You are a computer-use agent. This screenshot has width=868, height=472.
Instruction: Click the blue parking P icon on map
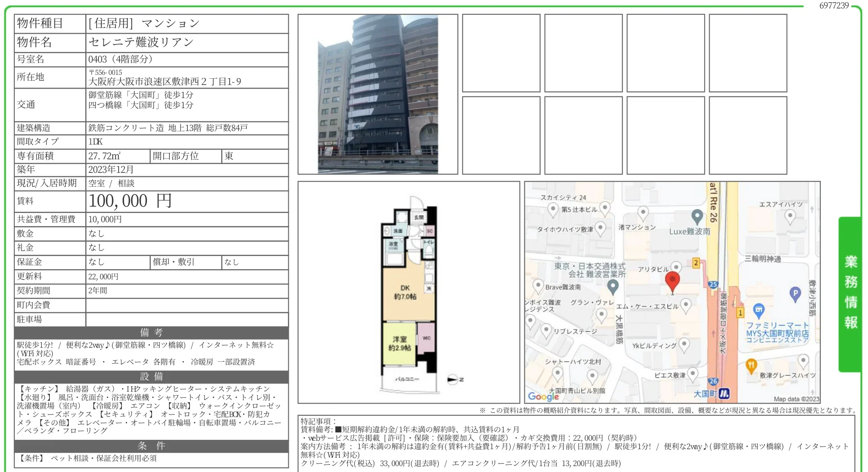[x=795, y=293]
